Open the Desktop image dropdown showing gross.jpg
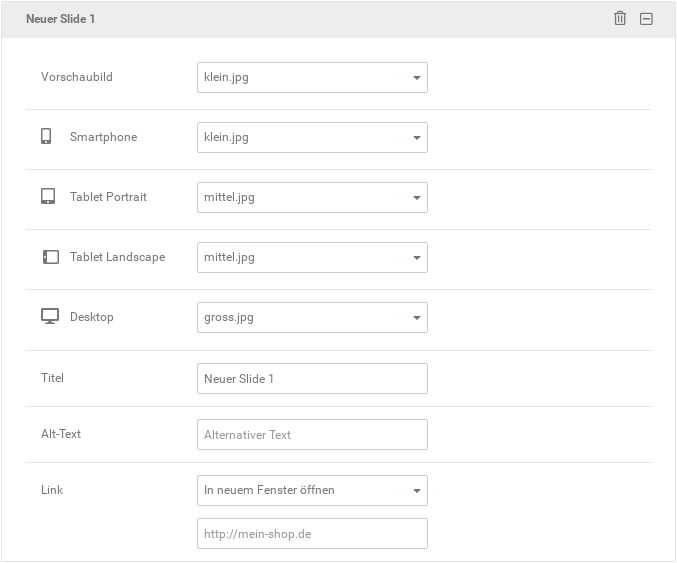Image resolution: width=677 pixels, height=563 pixels. pyautogui.click(x=312, y=317)
